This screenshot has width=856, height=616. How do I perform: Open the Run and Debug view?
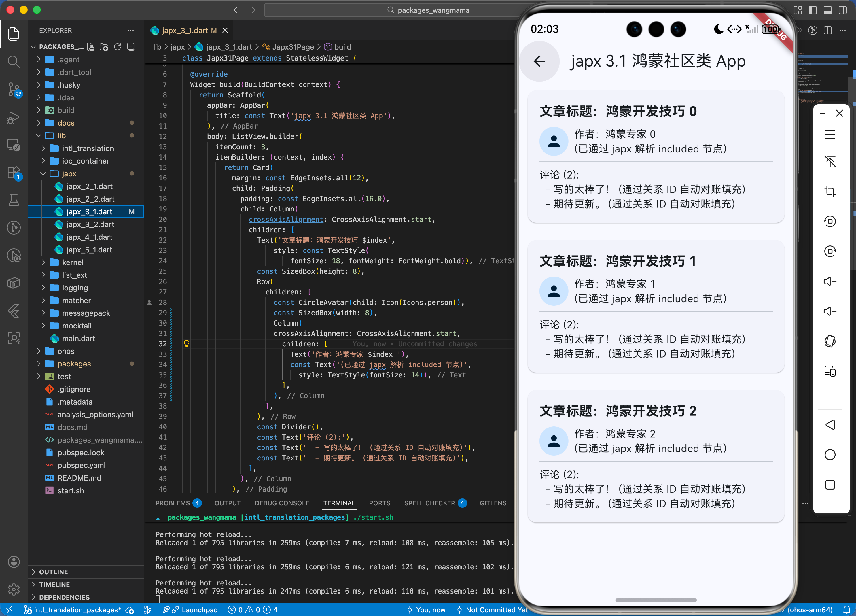[14, 118]
